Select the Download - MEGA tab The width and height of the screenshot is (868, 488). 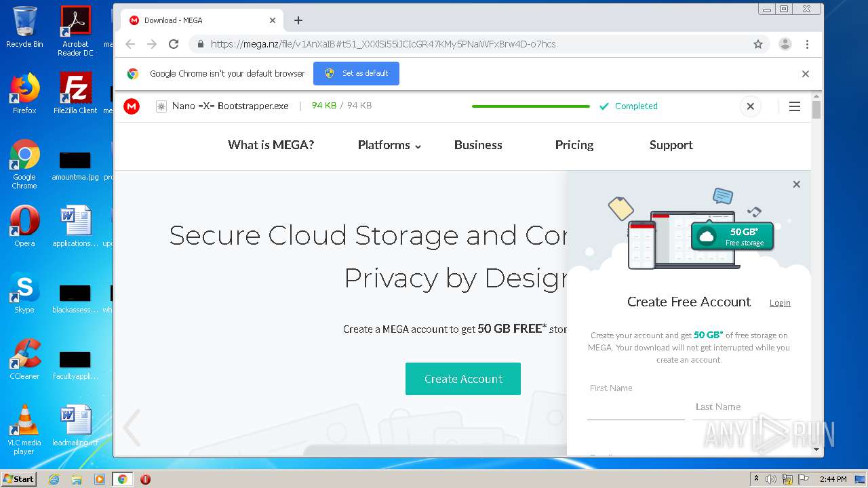tap(202, 20)
